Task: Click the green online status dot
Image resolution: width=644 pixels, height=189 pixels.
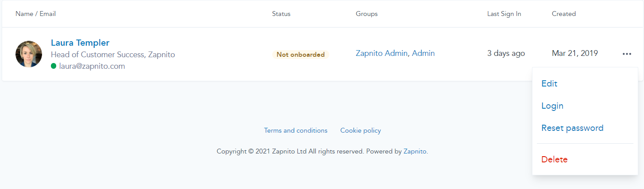Action: [x=54, y=66]
